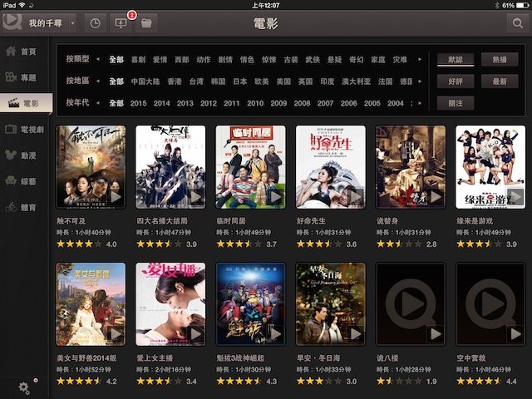This screenshot has height=399, width=532.
Task: Select 好評 sort option
Action: [x=454, y=81]
